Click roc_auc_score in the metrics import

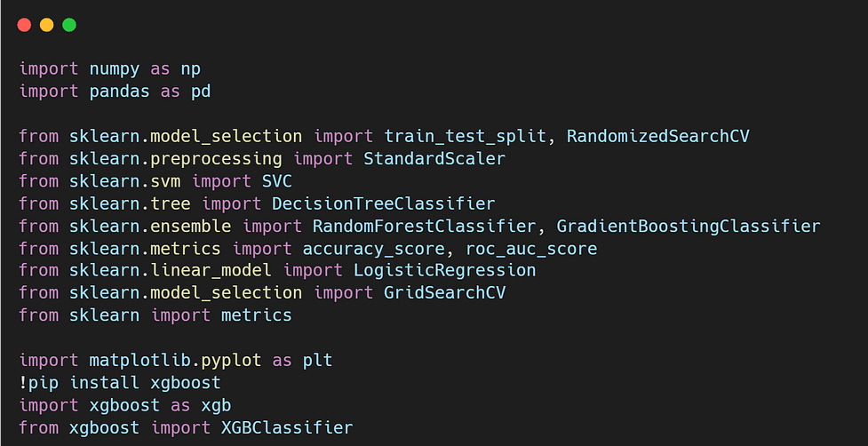531,249
